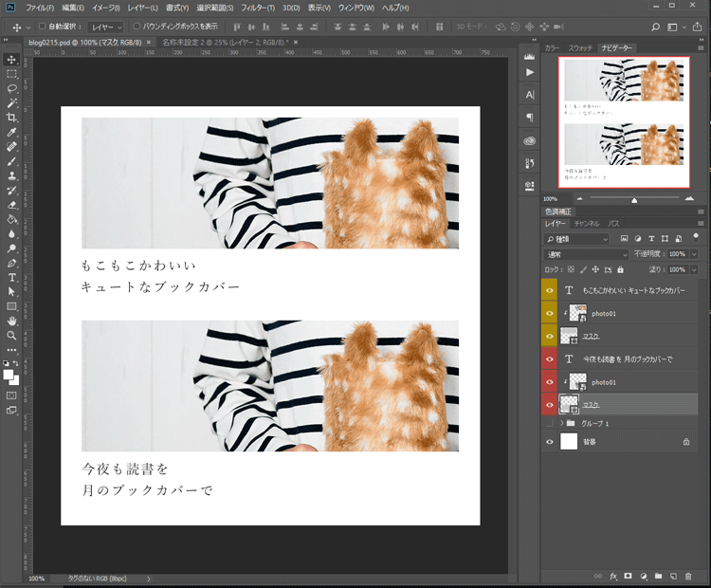This screenshot has width=711, height=588.
Task: Click the background color swatch
Action: tap(15, 380)
